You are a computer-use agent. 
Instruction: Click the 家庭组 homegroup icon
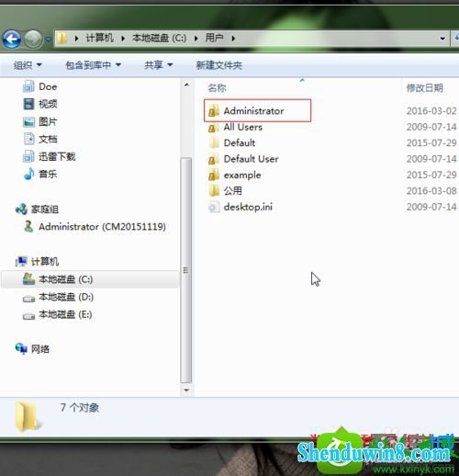click(21, 210)
